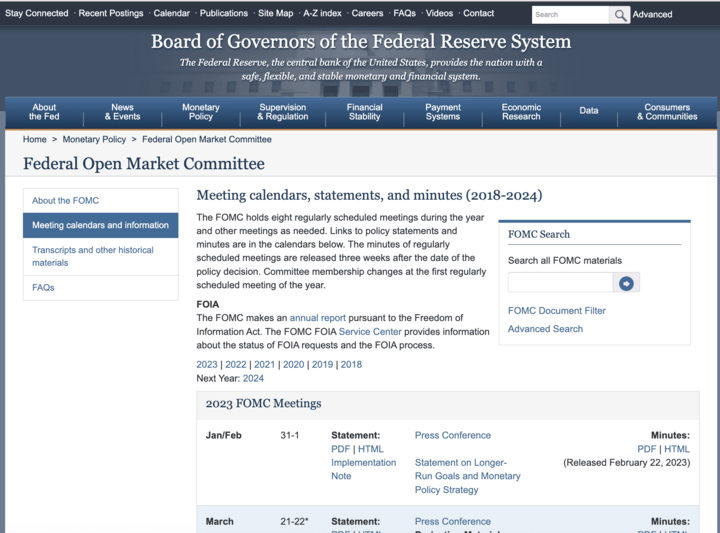The image size is (720, 533).
Task: Open FAQs in the top bar
Action: tap(405, 13)
